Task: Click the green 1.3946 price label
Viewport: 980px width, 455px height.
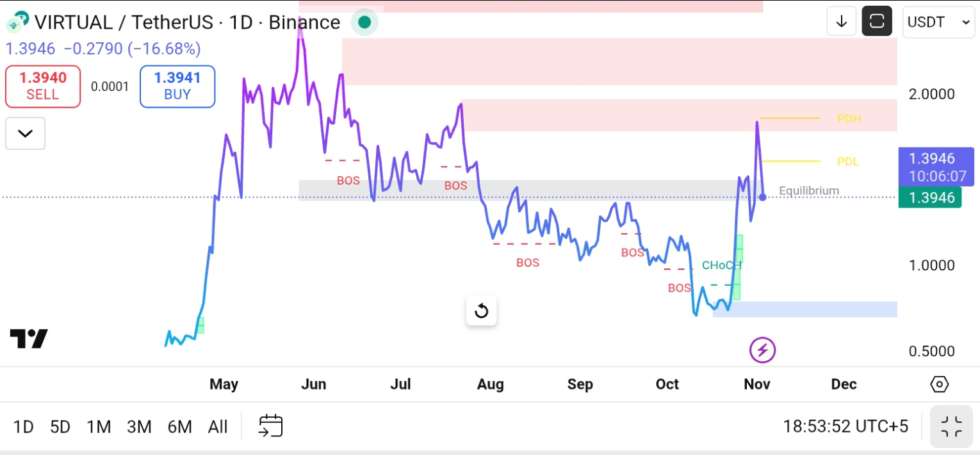Action: [929, 197]
